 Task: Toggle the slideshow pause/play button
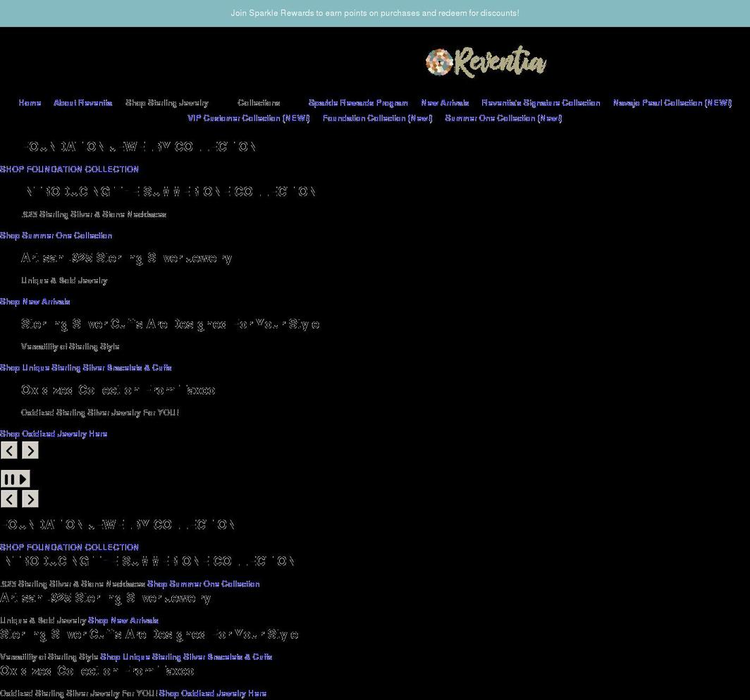(x=16, y=479)
